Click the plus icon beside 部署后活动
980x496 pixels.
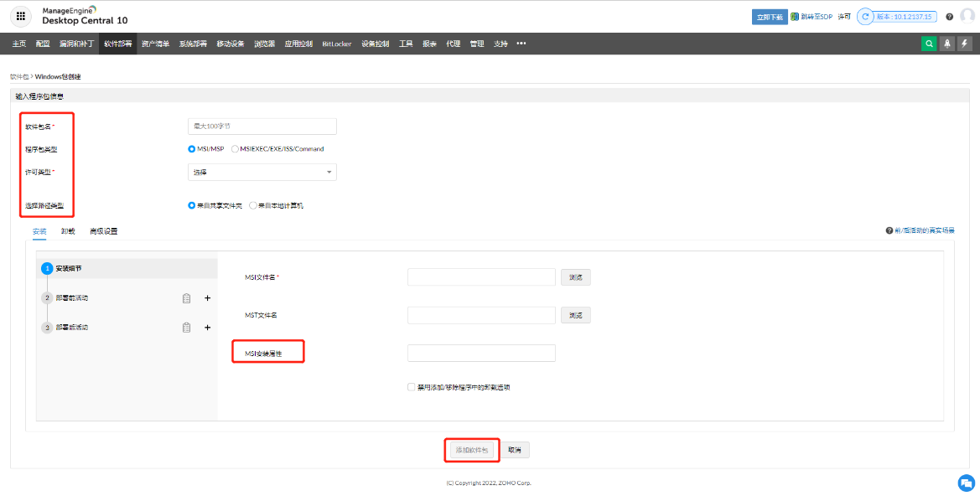pos(208,328)
